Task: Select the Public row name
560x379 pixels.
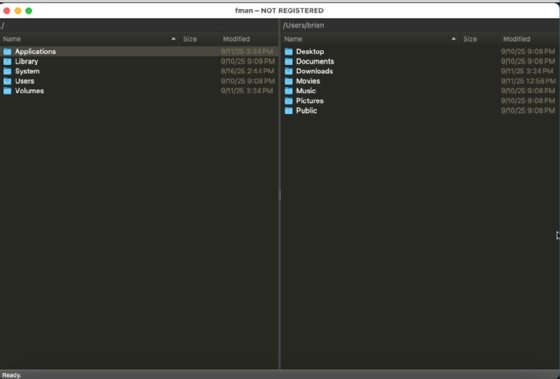Action: pyautogui.click(x=306, y=110)
